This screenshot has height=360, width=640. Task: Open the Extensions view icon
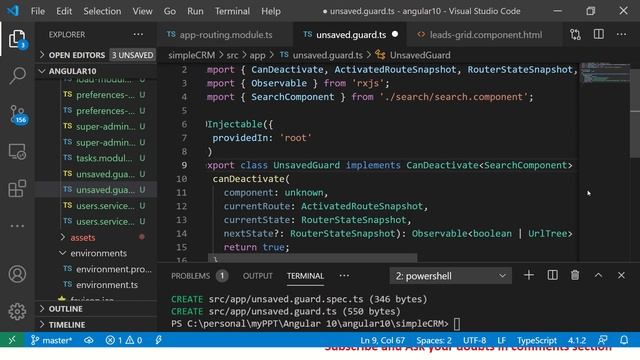point(17,188)
